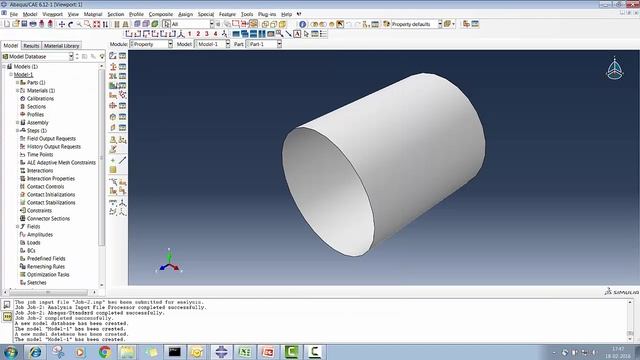640x360 pixels.
Task: Open the Section menu
Action: (x=116, y=14)
